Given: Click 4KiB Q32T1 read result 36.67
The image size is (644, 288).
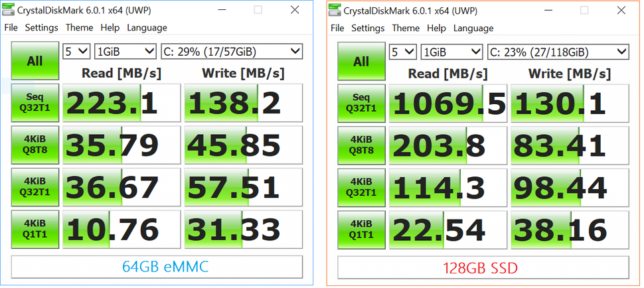Looking at the screenshot, I should [121, 187].
